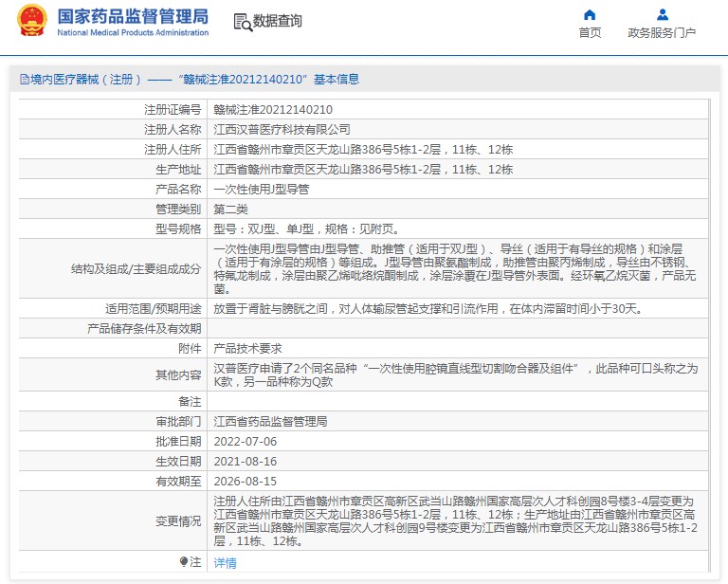Open 政务服务门户 link
The width and height of the screenshot is (728, 584).
pyautogui.click(x=662, y=33)
